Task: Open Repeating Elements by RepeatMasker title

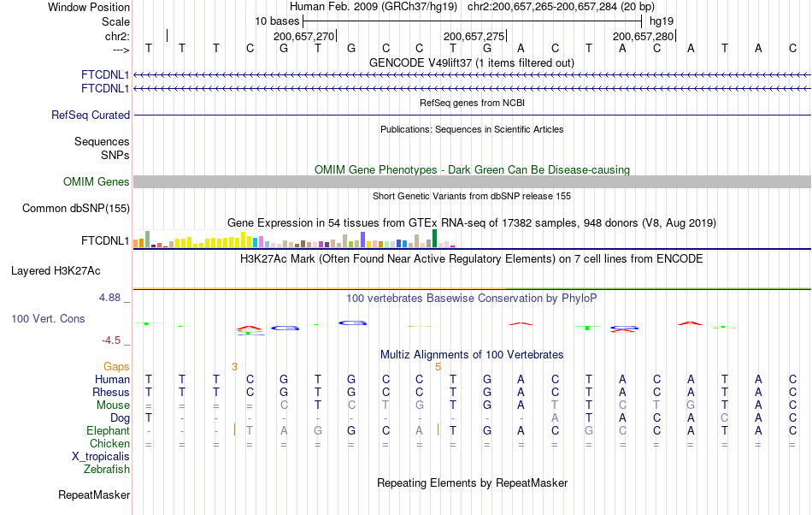Action: pos(473,482)
